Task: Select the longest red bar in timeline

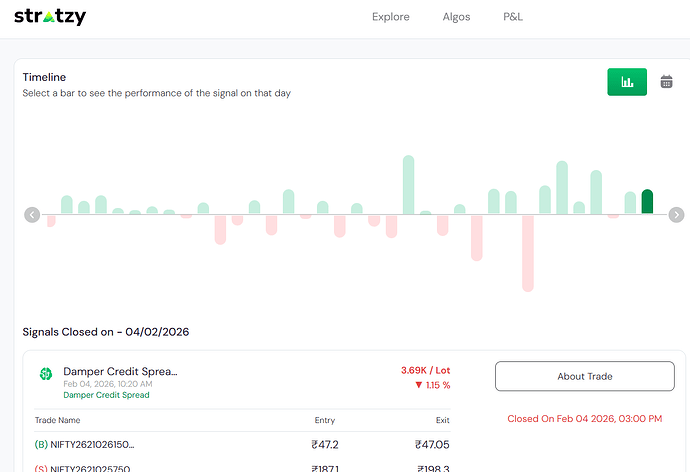Action: (527, 252)
